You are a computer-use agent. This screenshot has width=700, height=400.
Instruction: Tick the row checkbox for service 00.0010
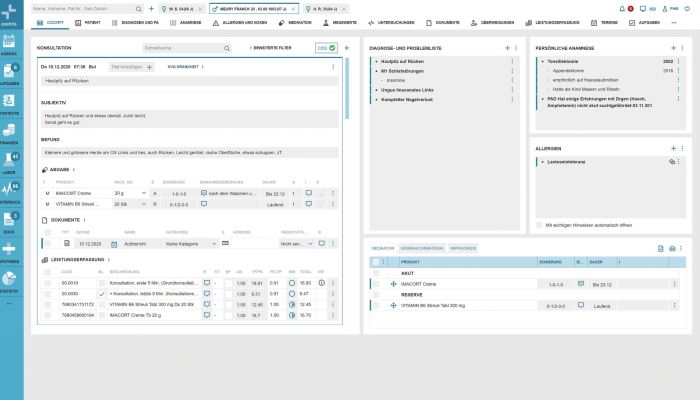pos(48,283)
